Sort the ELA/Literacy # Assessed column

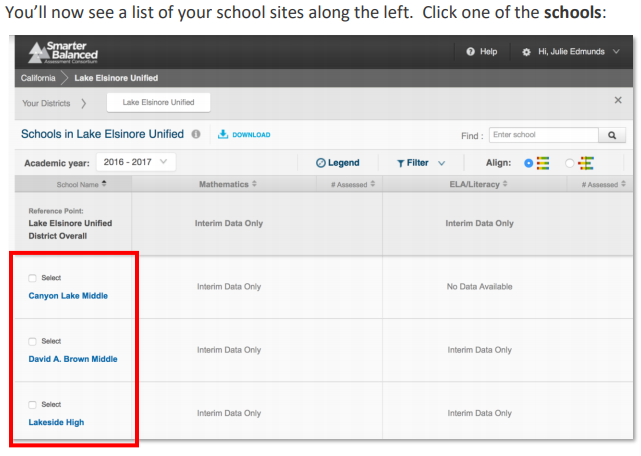coord(603,184)
